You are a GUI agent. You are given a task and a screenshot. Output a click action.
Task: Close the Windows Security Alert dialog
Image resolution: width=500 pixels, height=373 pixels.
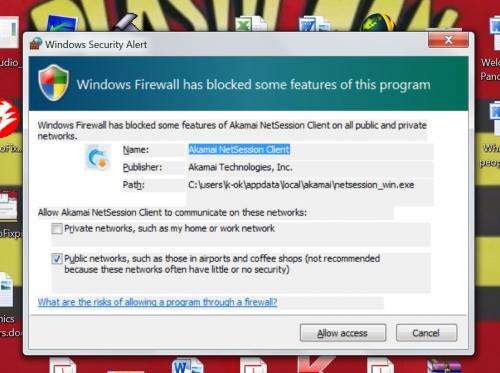click(448, 40)
